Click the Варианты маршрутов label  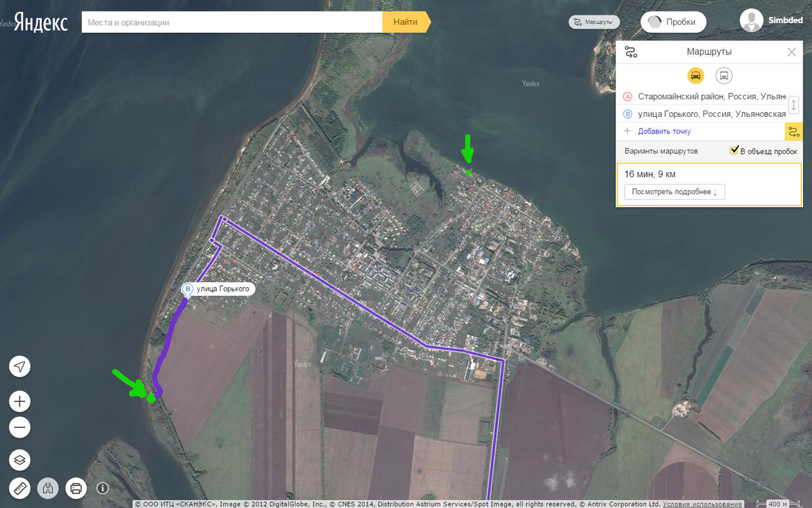pos(661,151)
